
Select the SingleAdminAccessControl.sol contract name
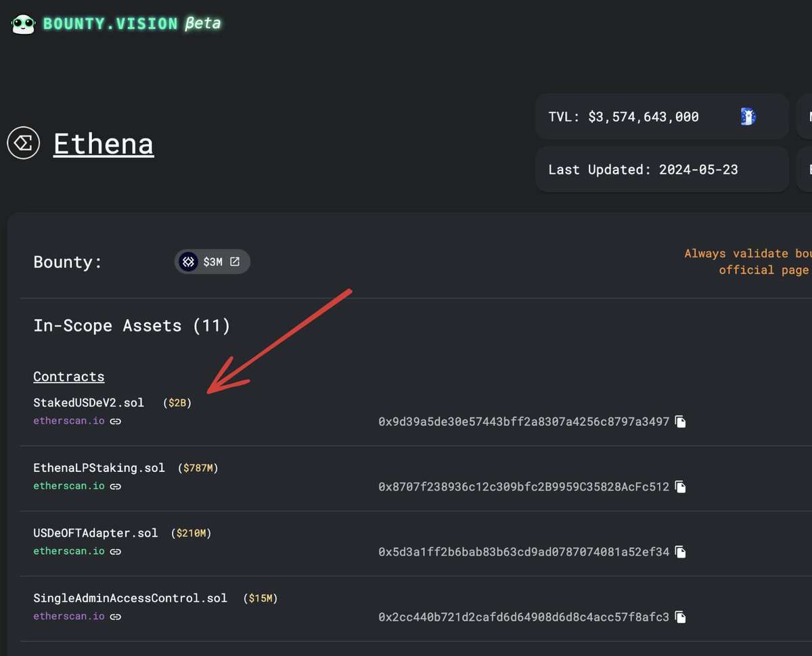[131, 599]
